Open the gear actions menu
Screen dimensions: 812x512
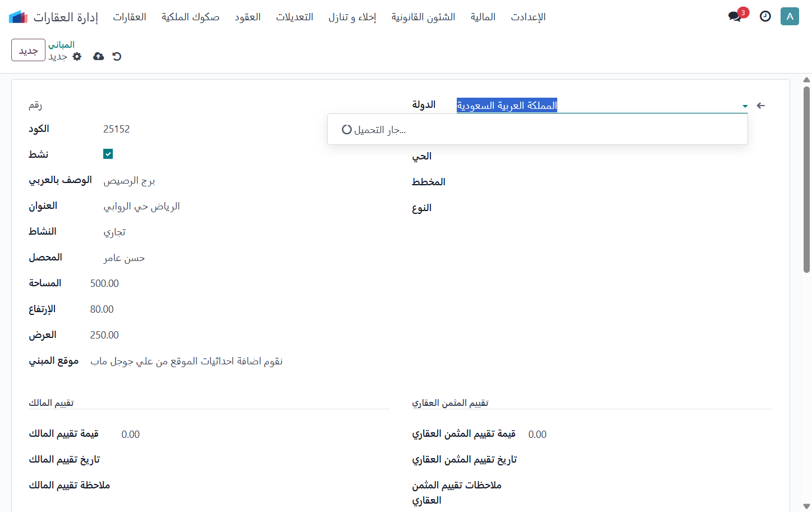[x=77, y=57]
